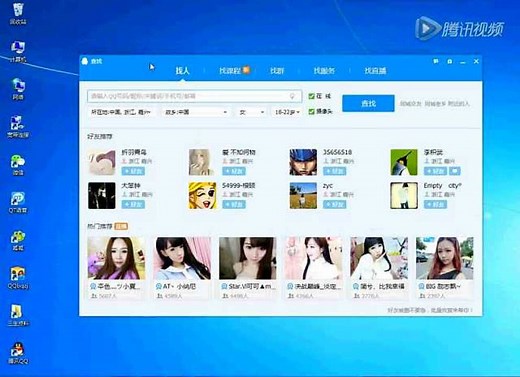Screen dimensions: 520x377
Task: Open the 同城老乡 link
Action: pos(435,104)
